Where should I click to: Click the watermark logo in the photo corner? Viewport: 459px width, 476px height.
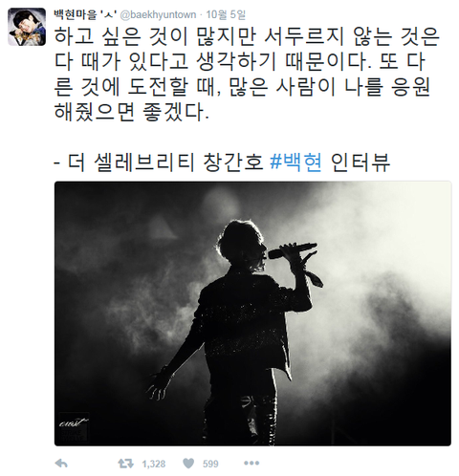74,427
